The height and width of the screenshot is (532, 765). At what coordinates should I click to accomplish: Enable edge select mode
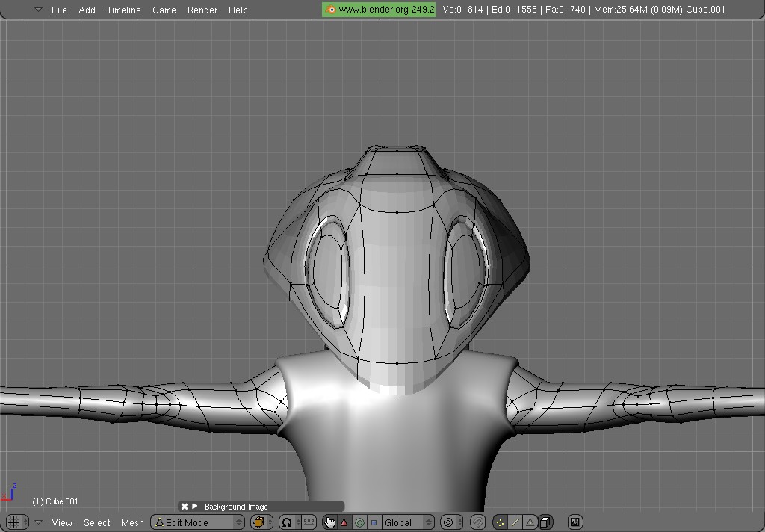point(515,522)
